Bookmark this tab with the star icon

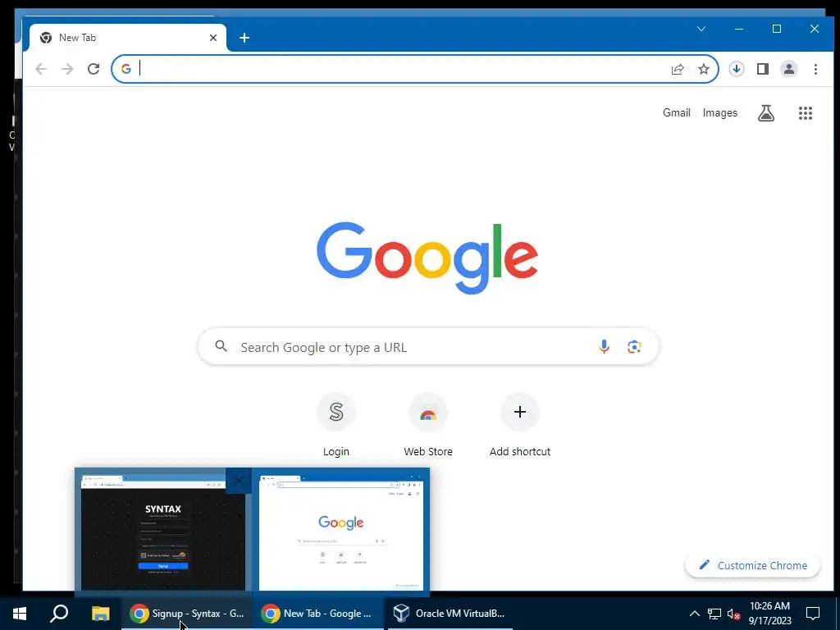tap(704, 69)
